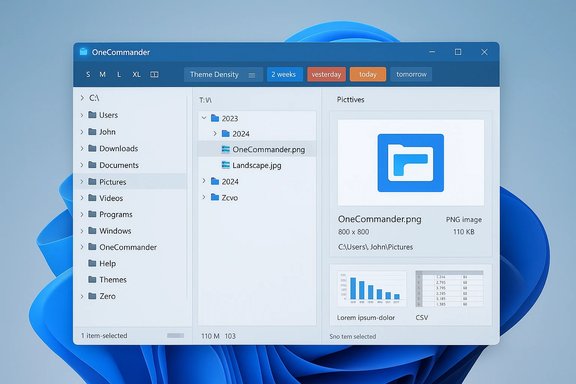
Task: Collapse the 2023 folder
Action: tap(204, 118)
